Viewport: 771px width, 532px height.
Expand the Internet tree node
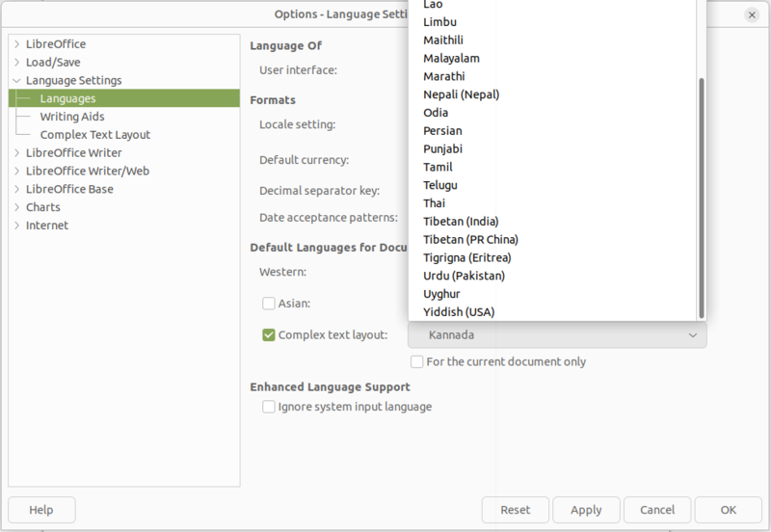click(16, 226)
